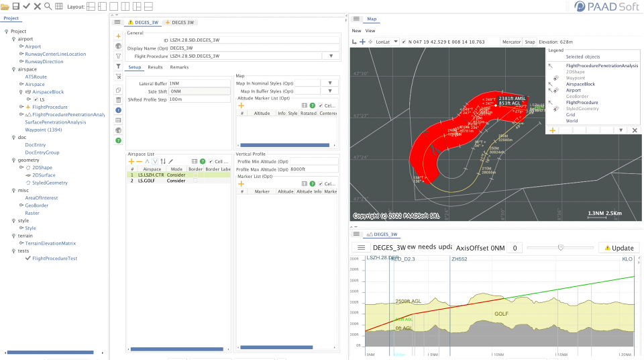Open View menu in map panel
This screenshot has height=360, width=644.
click(x=370, y=31)
